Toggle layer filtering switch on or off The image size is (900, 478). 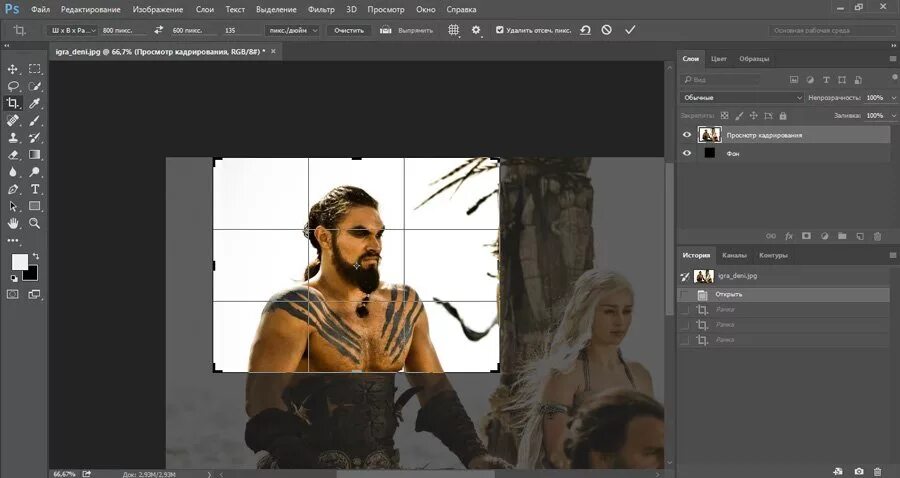pyautogui.click(x=895, y=77)
